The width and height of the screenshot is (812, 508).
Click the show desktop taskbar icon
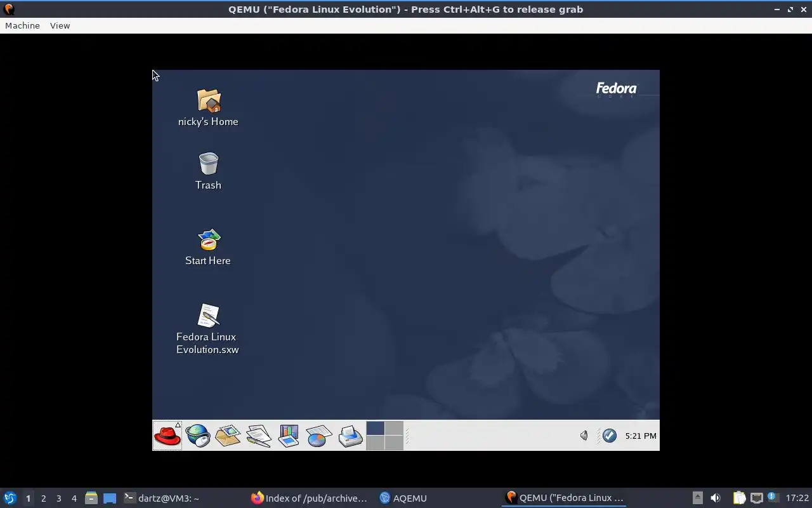tap(110, 498)
